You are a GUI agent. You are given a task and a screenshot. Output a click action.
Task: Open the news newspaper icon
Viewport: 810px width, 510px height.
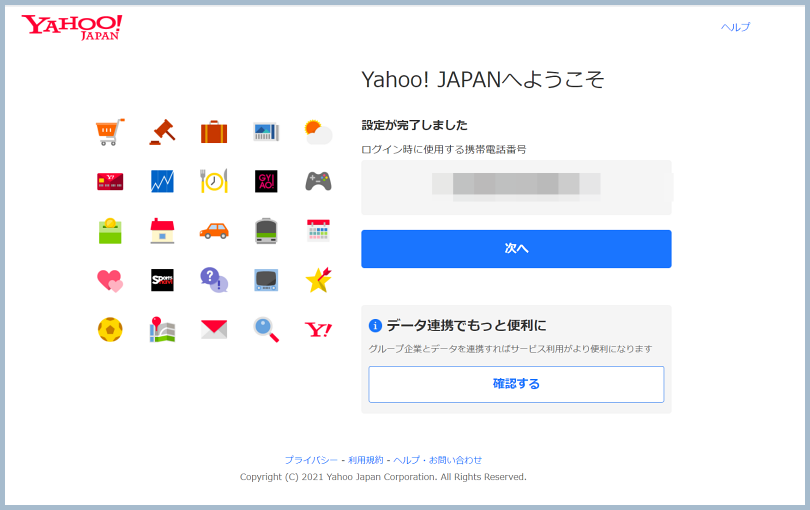pyautogui.click(x=266, y=132)
